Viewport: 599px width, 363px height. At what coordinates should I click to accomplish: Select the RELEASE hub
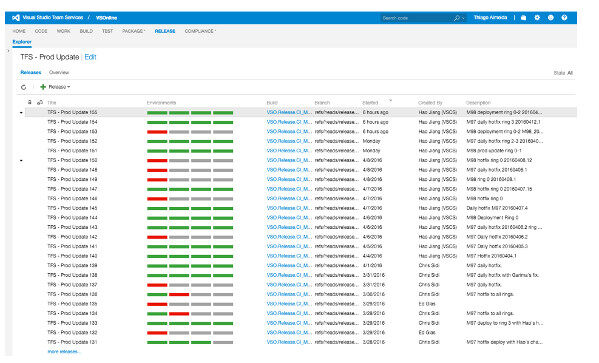tap(165, 31)
